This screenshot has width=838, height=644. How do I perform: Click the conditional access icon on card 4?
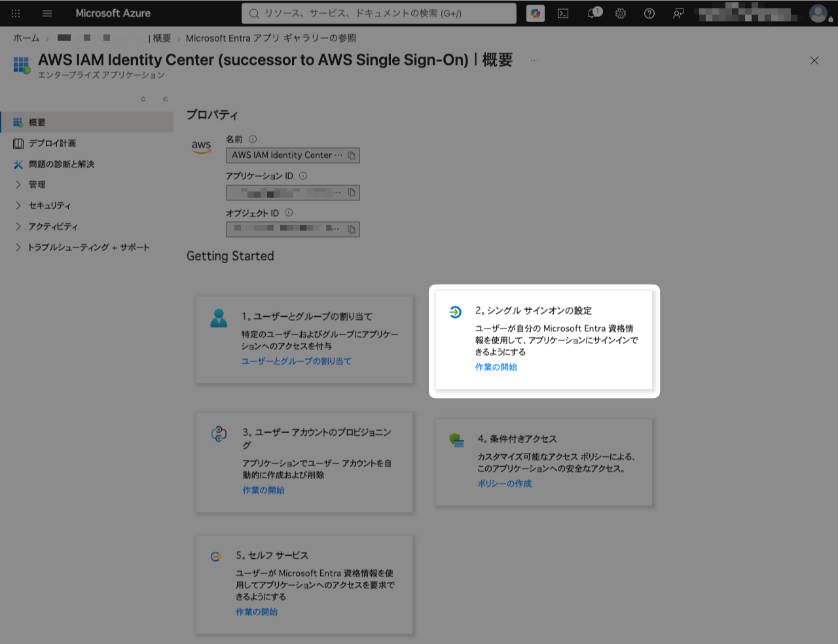tap(457, 440)
